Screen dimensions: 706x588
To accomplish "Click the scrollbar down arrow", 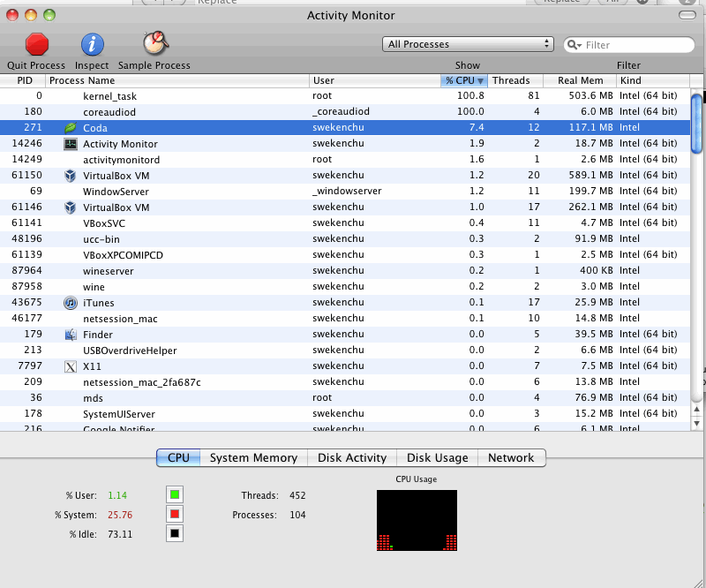I will [x=696, y=424].
